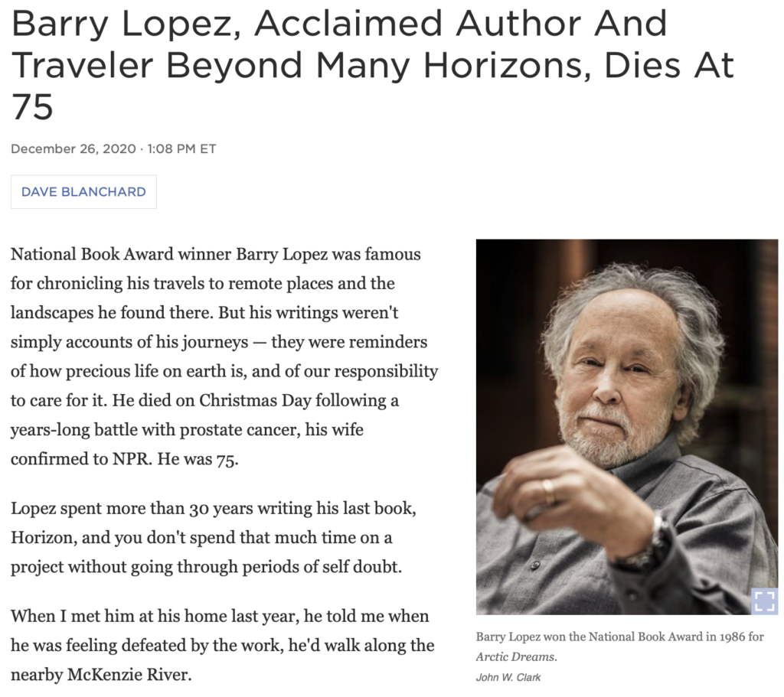Click the paragraph beginning "National Book Award winner"
The image size is (784, 697).
coord(224,356)
